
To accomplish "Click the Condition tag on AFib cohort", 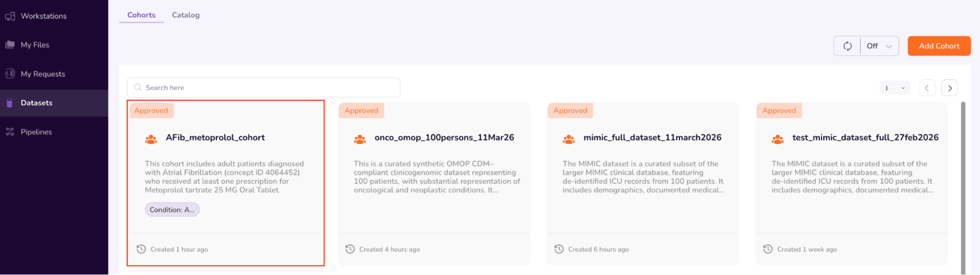I will (172, 210).
